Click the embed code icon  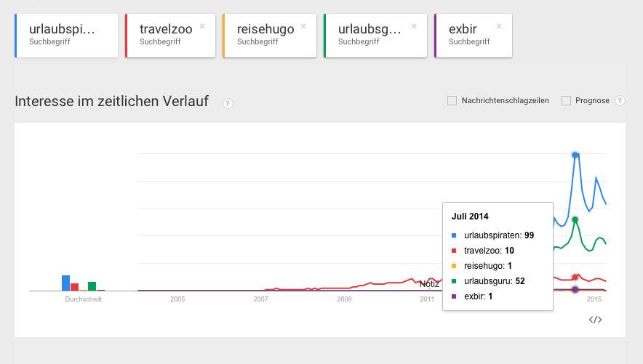point(595,320)
